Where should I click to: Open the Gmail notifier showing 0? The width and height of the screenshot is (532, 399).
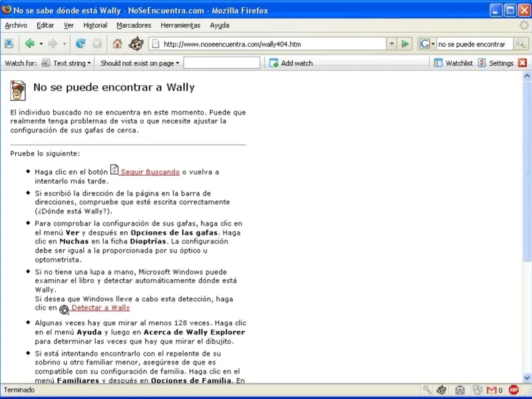click(495, 390)
